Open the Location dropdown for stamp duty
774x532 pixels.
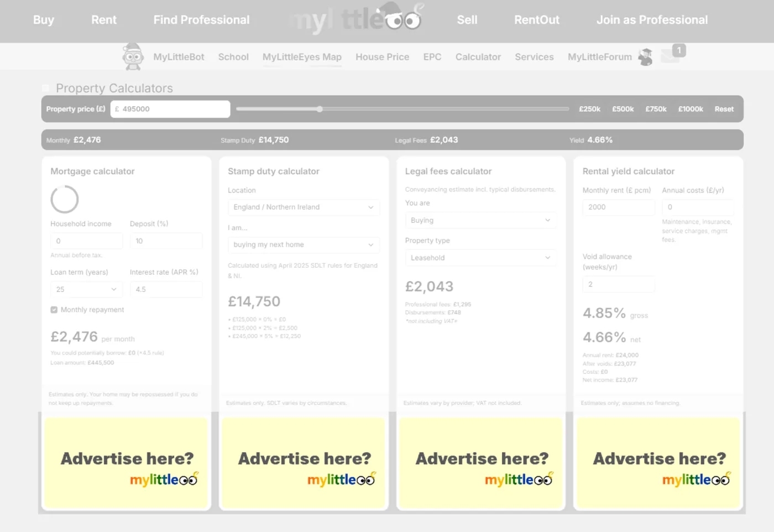[303, 207]
